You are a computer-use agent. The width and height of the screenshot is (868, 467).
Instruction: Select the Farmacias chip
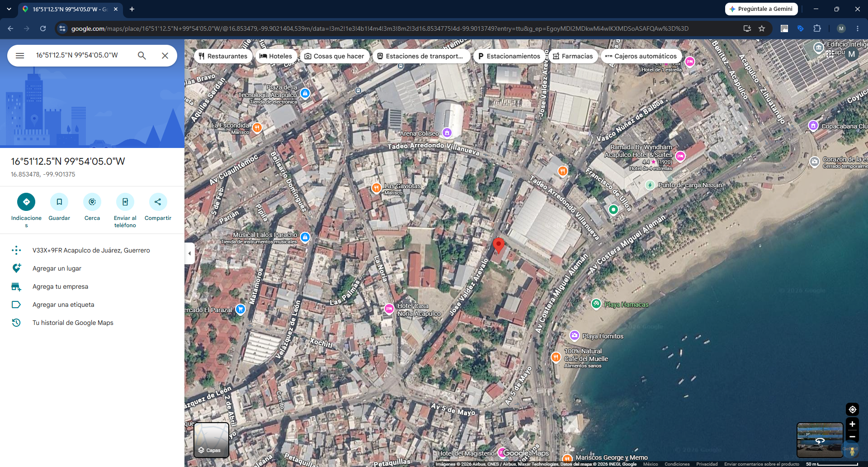point(573,56)
